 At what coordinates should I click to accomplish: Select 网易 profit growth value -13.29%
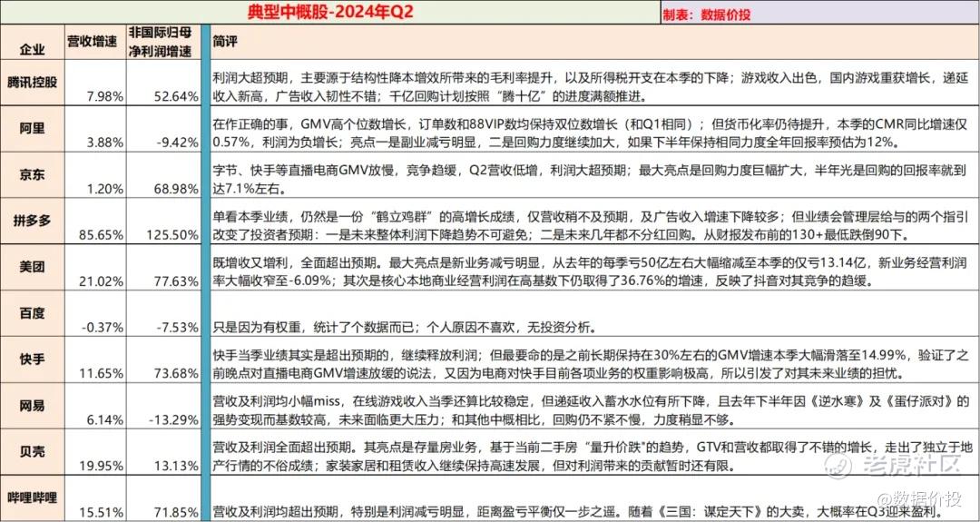pyautogui.click(x=172, y=419)
